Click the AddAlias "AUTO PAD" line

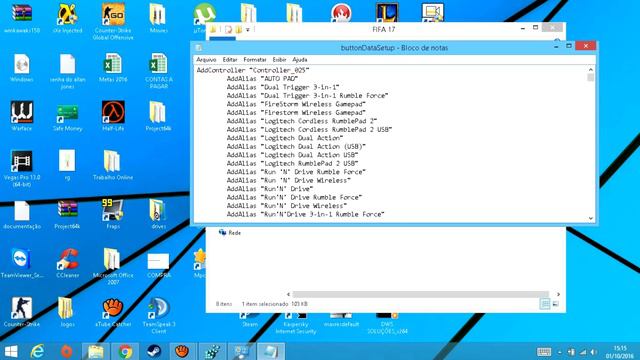coord(262,78)
